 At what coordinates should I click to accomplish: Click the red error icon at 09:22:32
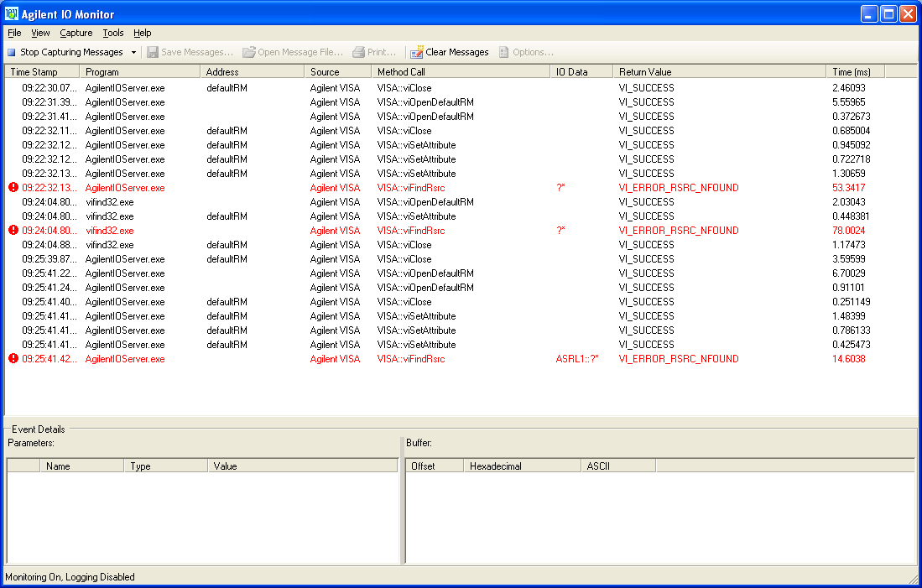tap(13, 188)
